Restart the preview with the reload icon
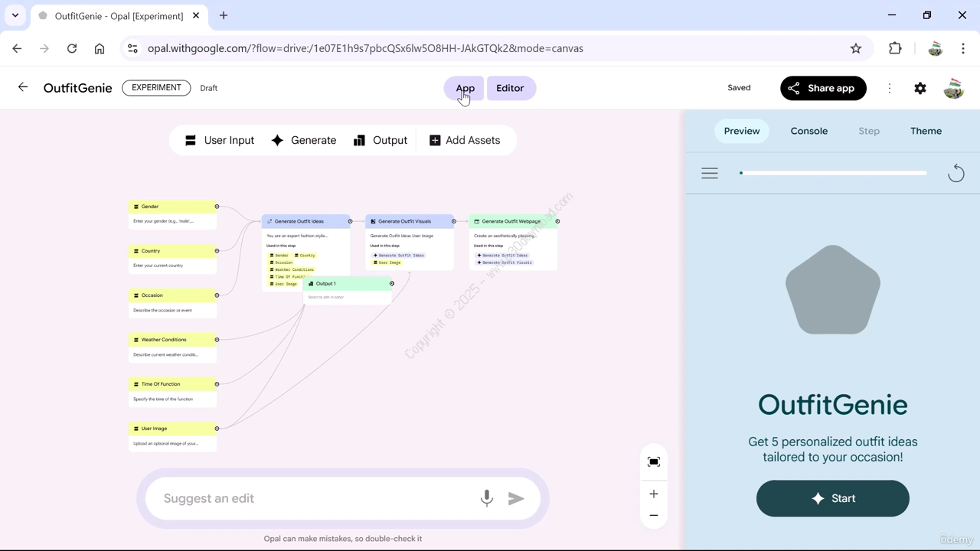This screenshot has height=551, width=980. (x=956, y=174)
